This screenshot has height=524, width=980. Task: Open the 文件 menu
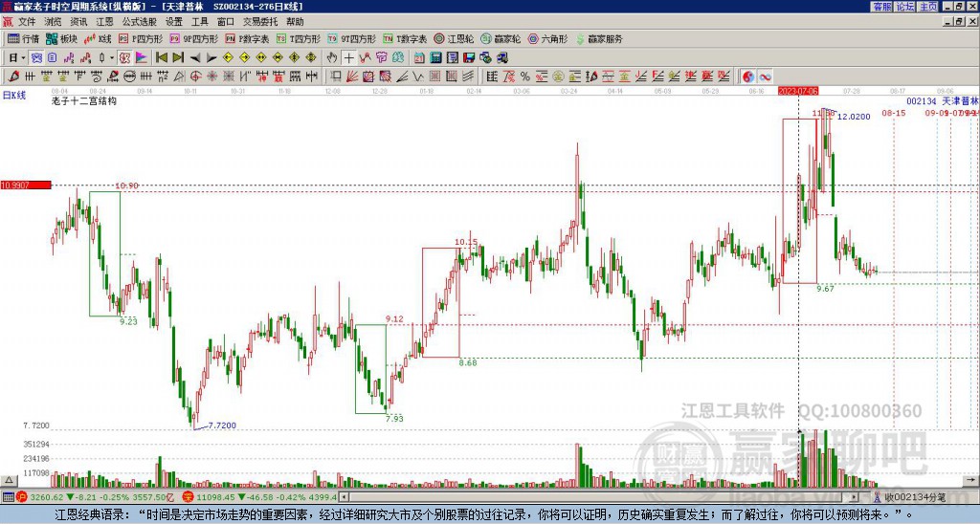pyautogui.click(x=27, y=22)
